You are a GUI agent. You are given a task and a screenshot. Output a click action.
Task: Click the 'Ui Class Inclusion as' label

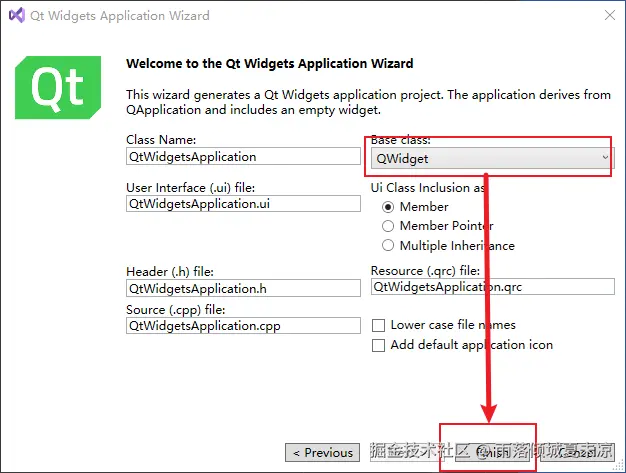(428, 188)
